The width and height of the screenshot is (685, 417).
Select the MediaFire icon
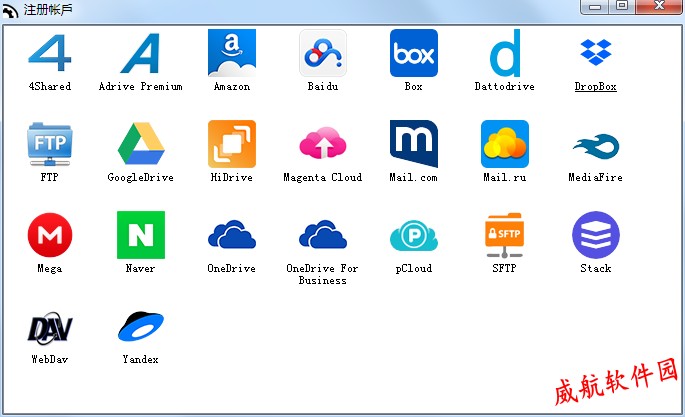pos(596,146)
